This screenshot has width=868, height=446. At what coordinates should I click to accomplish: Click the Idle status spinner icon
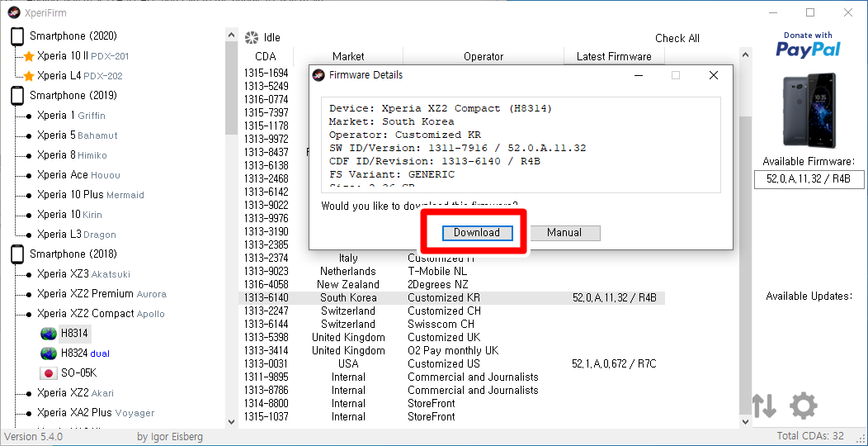point(252,38)
